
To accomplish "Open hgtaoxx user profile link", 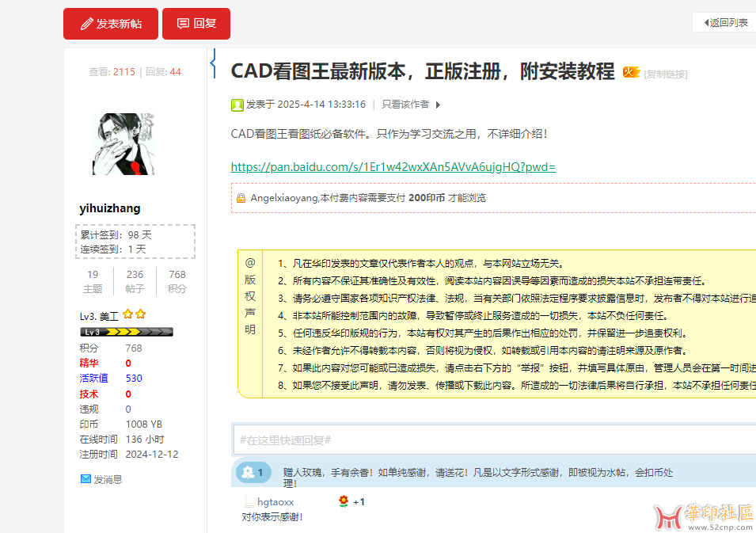I will 275,502.
